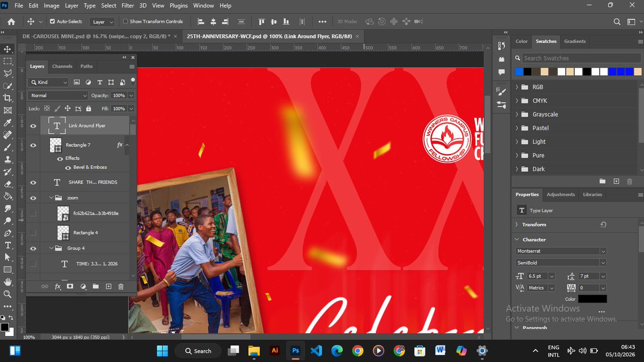Select the Lasso tool
The height and width of the screenshot is (362, 644).
pos(8,73)
